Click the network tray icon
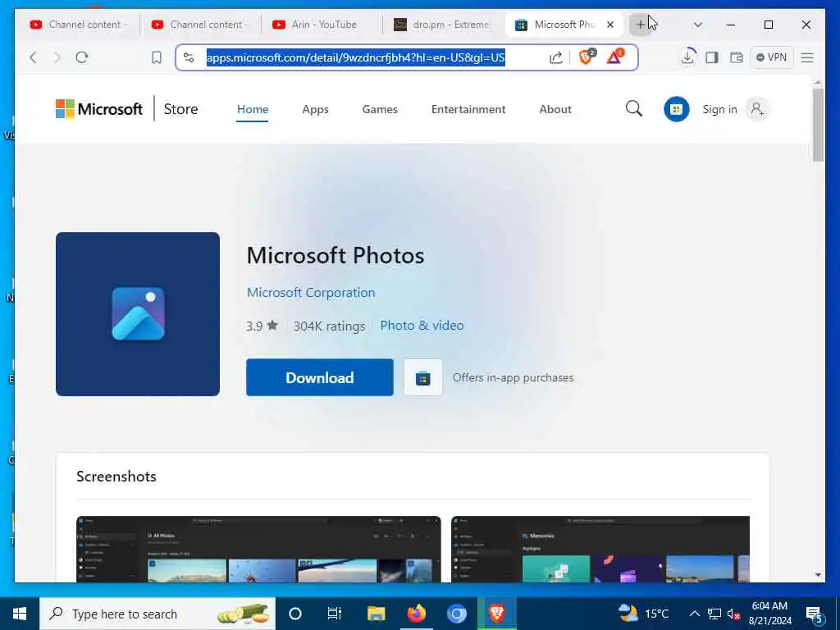 714,614
